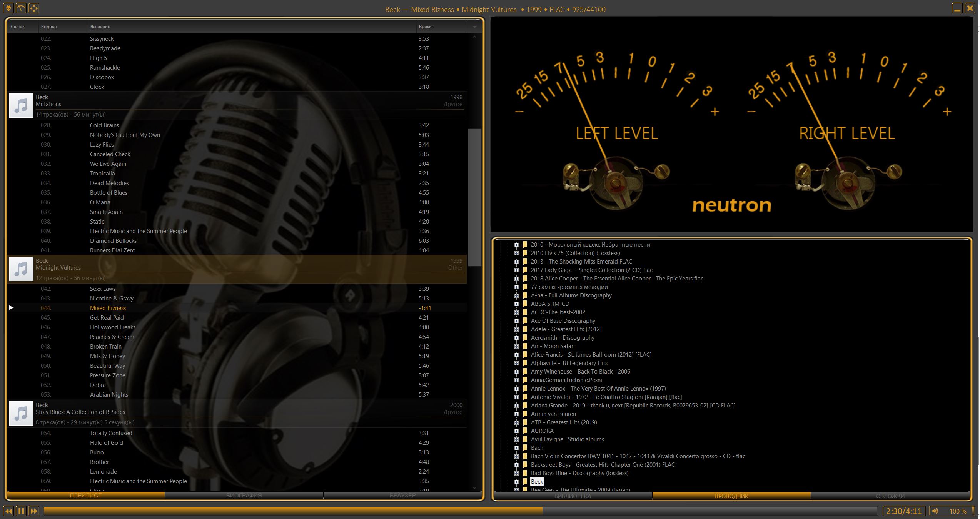Expand the 2018 Alice Cooper folder node
This screenshot has height=519, width=980.
click(x=516, y=279)
